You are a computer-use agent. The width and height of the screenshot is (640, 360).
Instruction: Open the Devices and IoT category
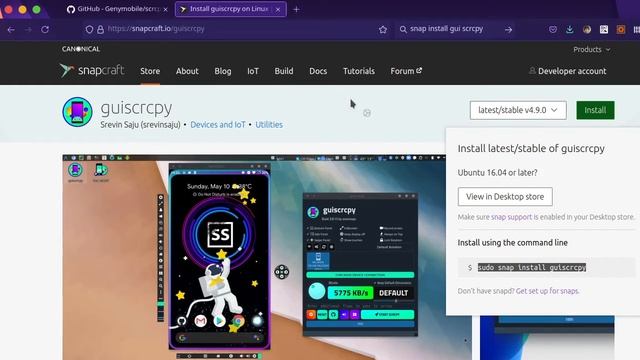point(218,125)
